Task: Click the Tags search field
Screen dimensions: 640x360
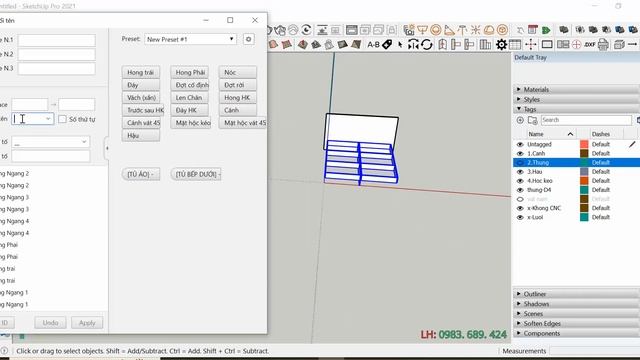Action: (x=586, y=120)
